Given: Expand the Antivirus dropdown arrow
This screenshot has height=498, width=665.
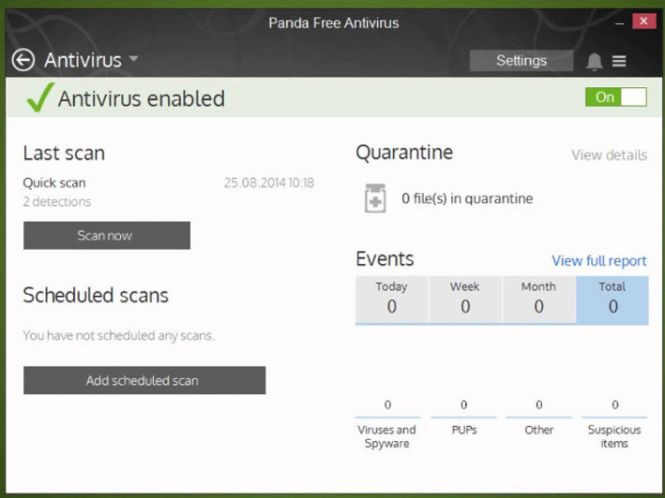Looking at the screenshot, I should 134,59.
